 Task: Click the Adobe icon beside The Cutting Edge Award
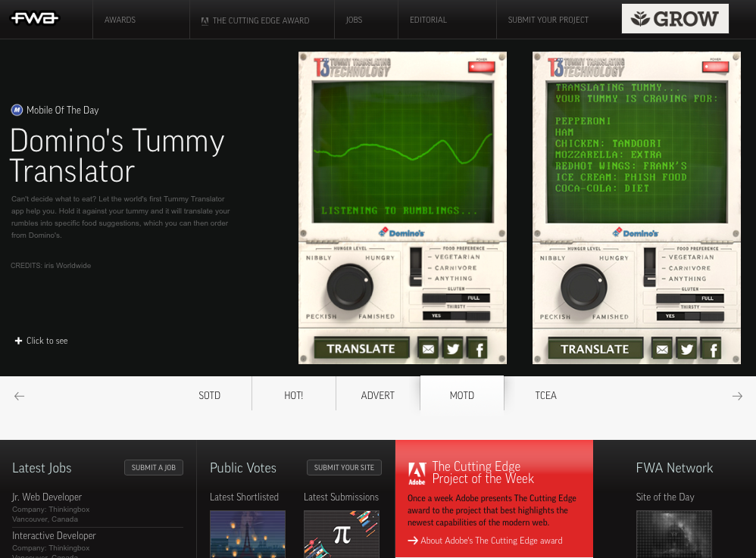pos(205,20)
